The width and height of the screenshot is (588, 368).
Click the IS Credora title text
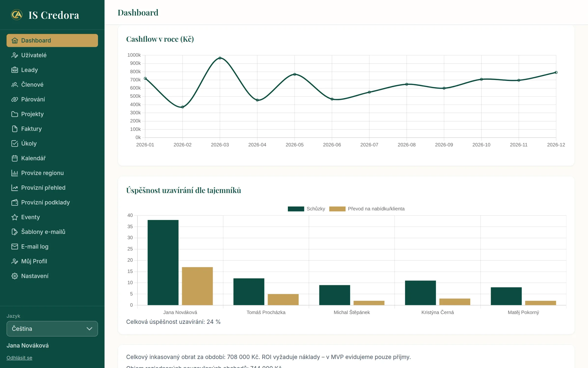54,15
